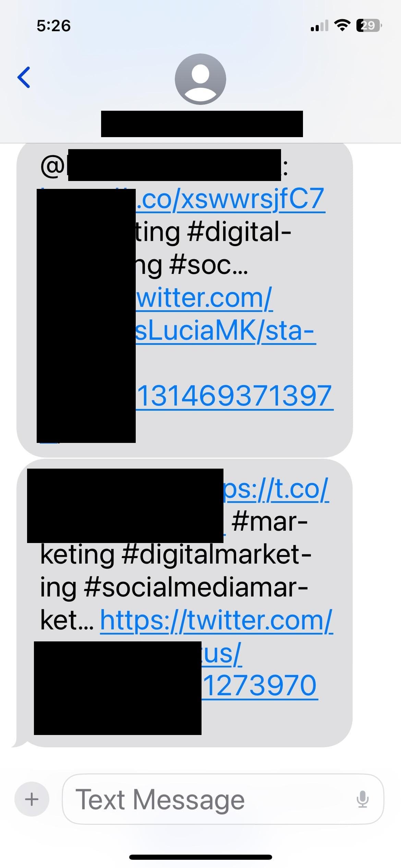Open the .co/xswwrsjfC7 link
The width and height of the screenshot is (401, 868).
point(230,199)
